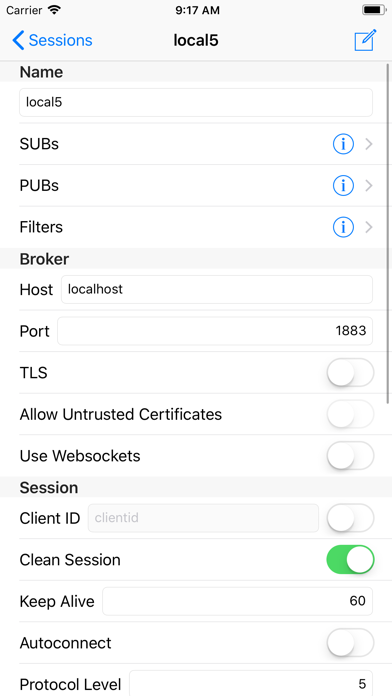Edit the Protocol Level field

point(251,684)
